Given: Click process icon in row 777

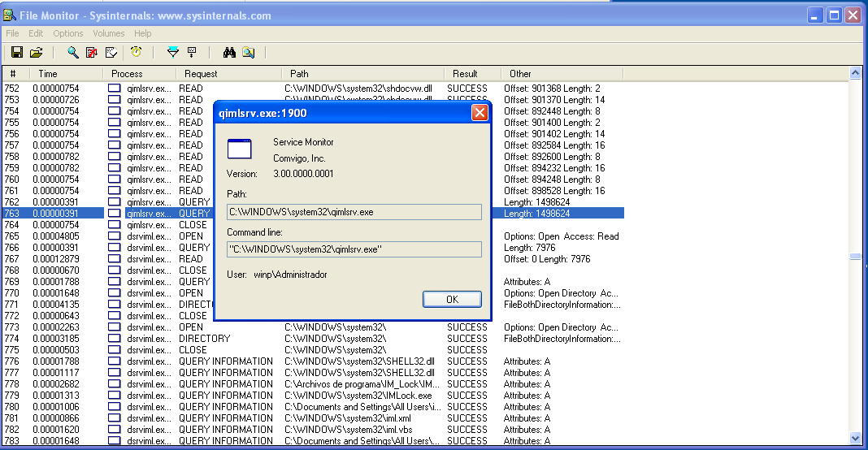Looking at the screenshot, I should pyautogui.click(x=114, y=373).
